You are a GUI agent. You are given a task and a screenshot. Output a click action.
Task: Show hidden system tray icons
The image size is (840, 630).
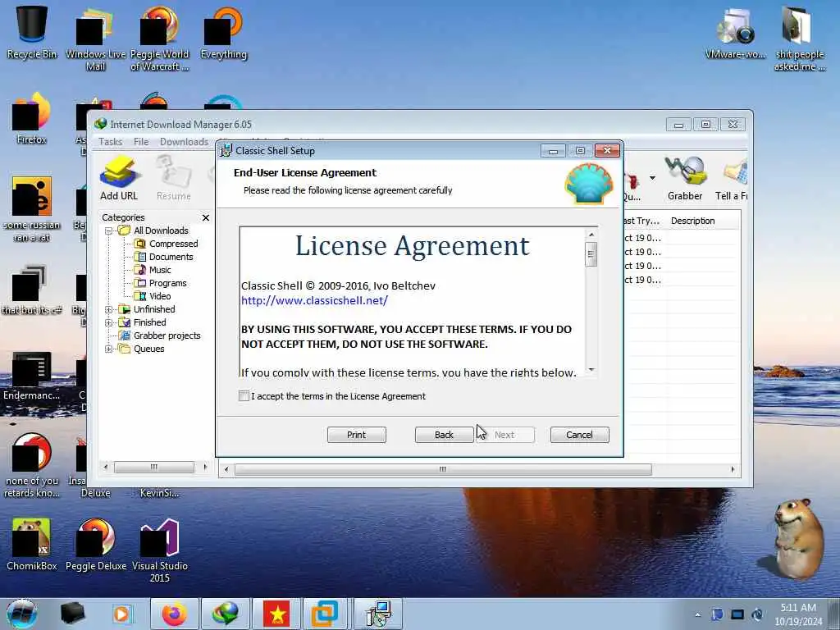point(698,614)
